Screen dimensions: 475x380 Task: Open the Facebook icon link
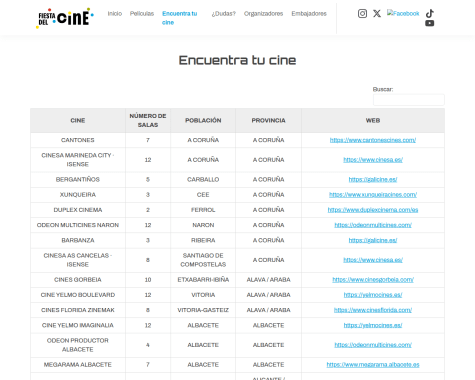tap(403, 13)
